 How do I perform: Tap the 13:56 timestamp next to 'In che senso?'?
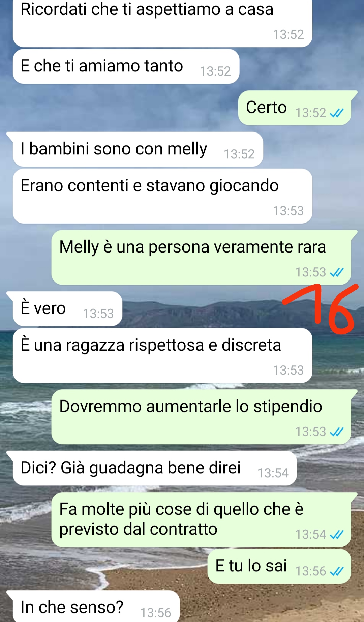pos(155,613)
